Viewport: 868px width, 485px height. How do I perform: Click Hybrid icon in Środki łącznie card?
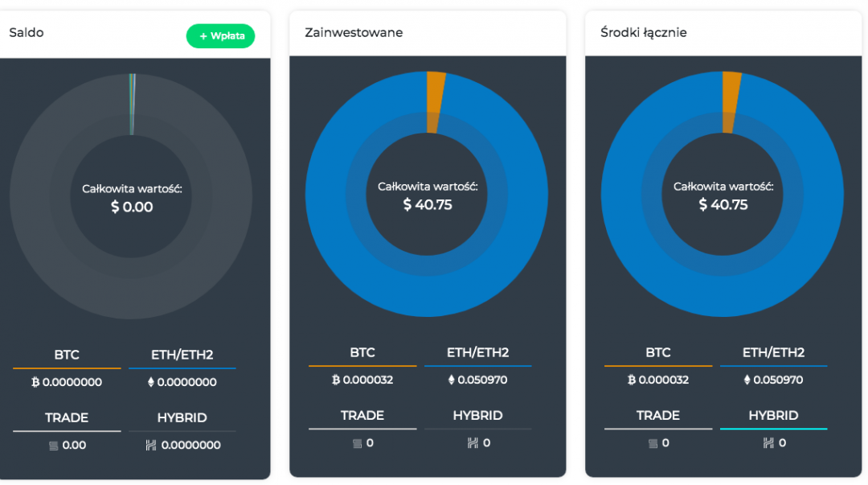click(x=768, y=442)
